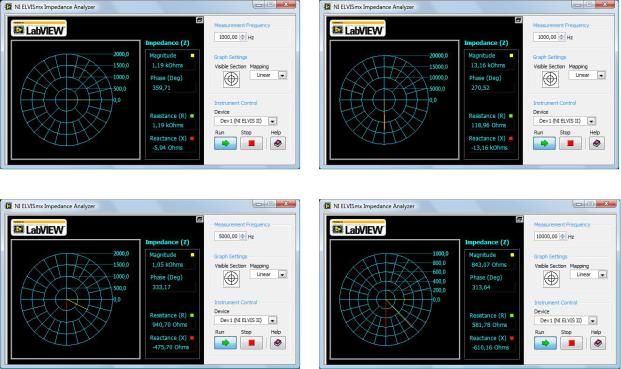Click frequency stepper arrows in 10000 Hz window
Image resolution: width=621 pixels, height=369 pixels.
coord(563,236)
